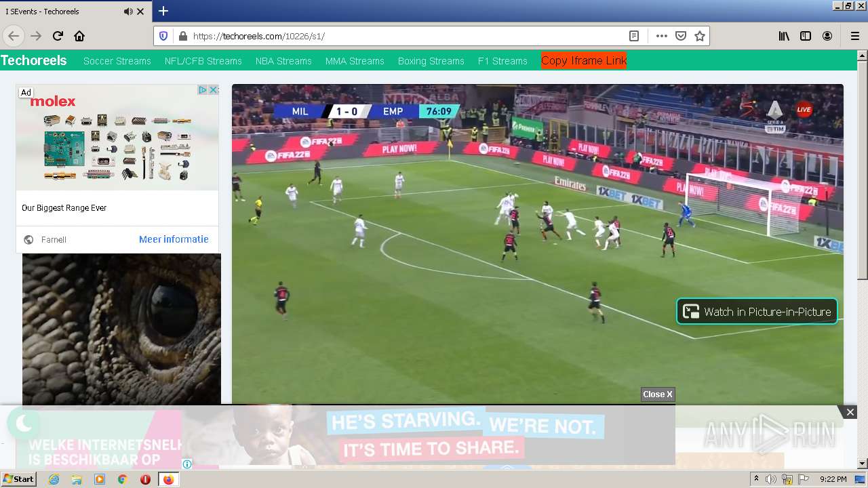Open AdChoices info icon on Molex ad
868x488 pixels.
coord(202,90)
